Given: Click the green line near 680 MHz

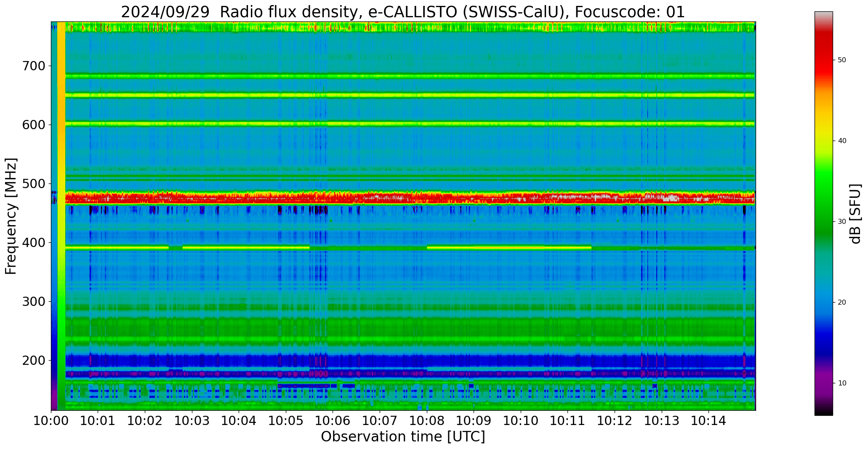Looking at the screenshot, I should [410, 76].
